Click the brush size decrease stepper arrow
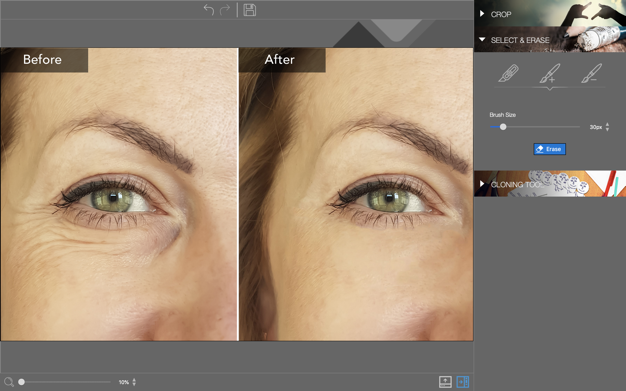Image resolution: width=626 pixels, height=391 pixels. pyautogui.click(x=607, y=129)
